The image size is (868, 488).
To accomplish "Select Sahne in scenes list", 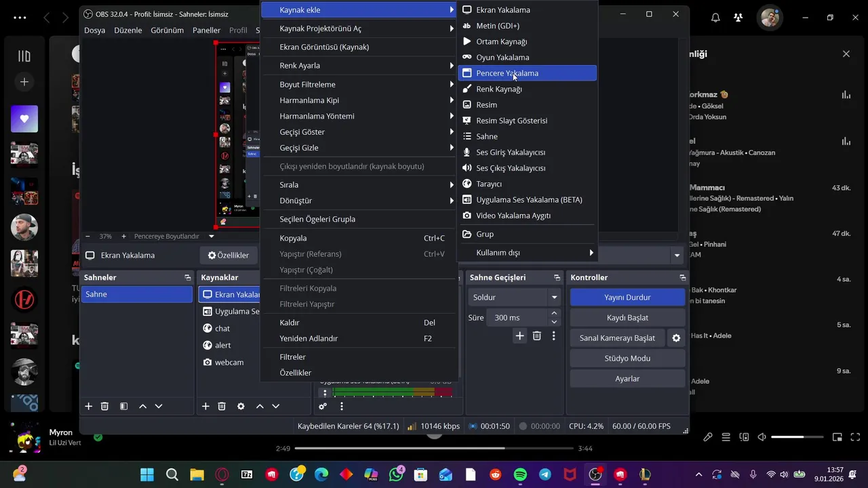I will pyautogui.click(x=137, y=295).
